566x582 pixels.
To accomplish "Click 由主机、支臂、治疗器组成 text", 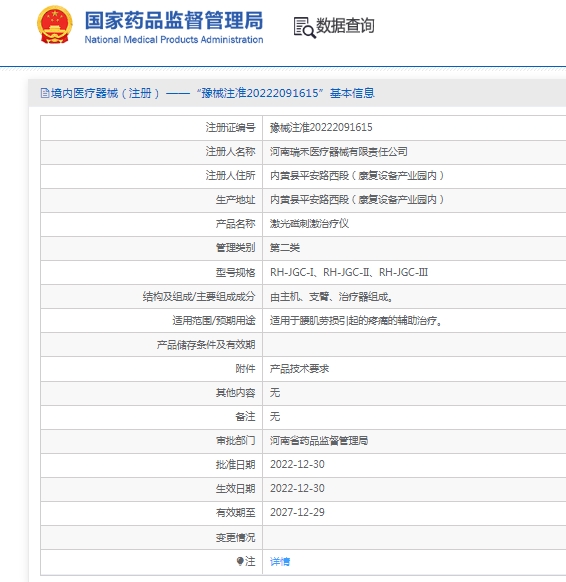I will [x=331, y=297].
